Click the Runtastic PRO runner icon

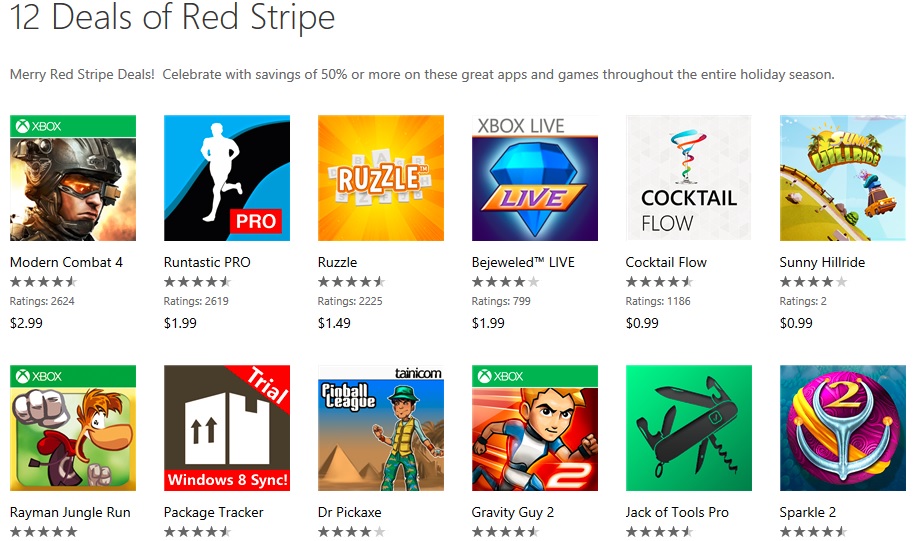pyautogui.click(x=227, y=178)
